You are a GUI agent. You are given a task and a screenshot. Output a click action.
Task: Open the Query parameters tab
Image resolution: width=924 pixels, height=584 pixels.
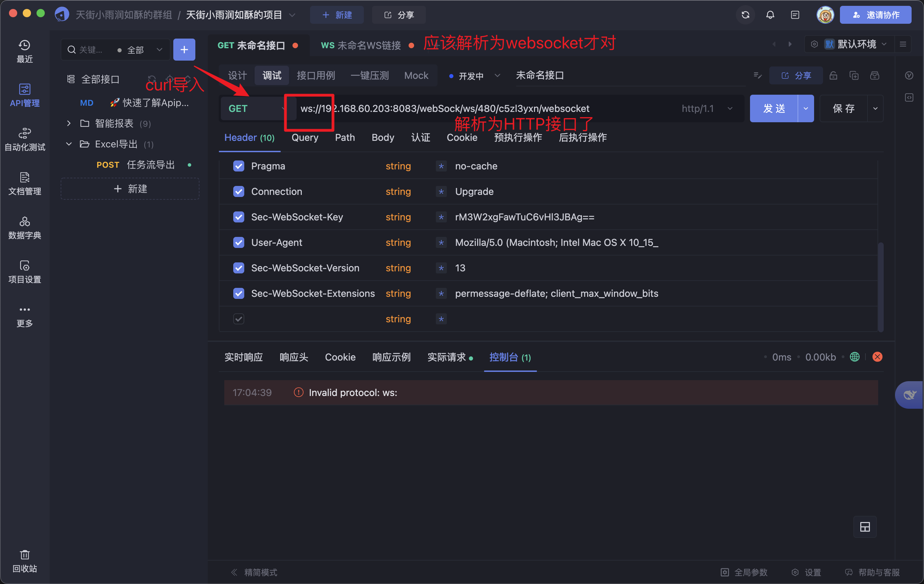(x=305, y=137)
